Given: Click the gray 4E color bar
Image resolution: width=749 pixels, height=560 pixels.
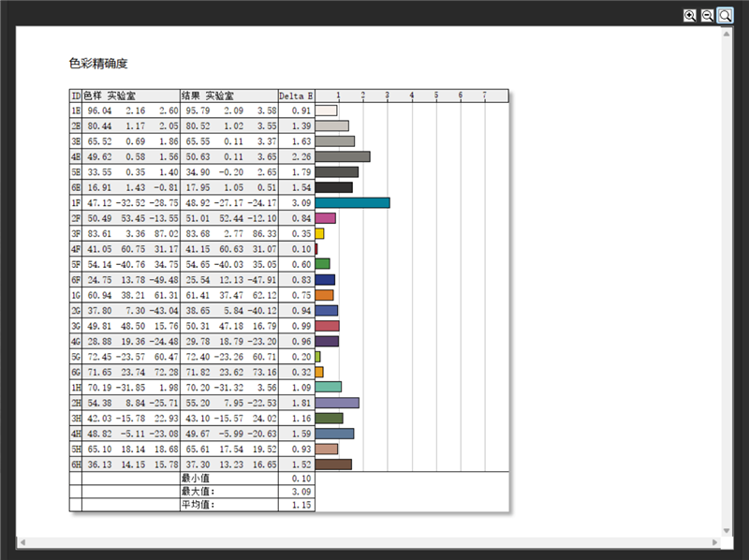Looking at the screenshot, I should pyautogui.click(x=343, y=156).
